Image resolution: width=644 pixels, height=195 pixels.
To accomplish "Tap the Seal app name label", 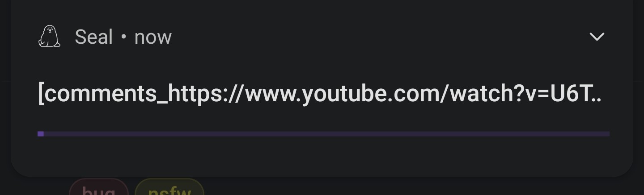I will click(x=93, y=37).
